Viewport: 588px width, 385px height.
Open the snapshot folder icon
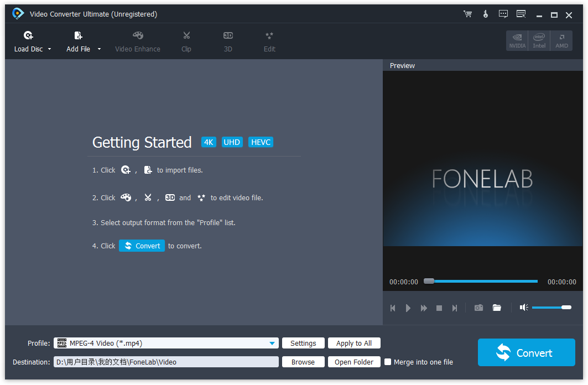coord(497,308)
